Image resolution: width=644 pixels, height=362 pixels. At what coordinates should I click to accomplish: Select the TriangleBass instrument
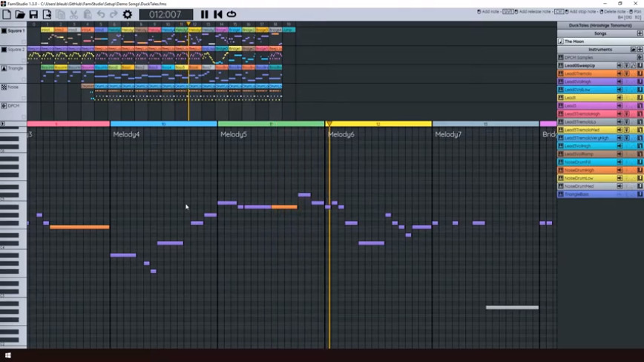(x=599, y=194)
